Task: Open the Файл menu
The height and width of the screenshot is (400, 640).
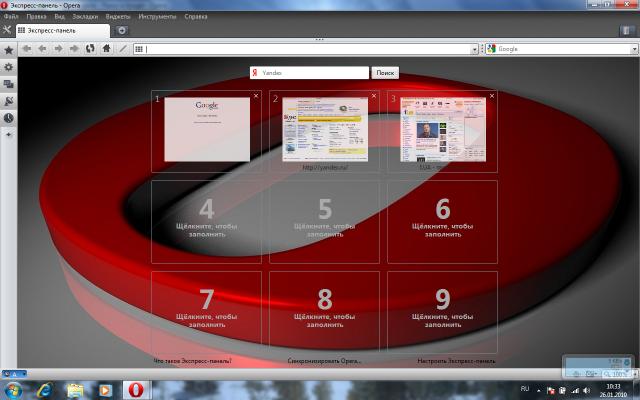Action: coord(11,17)
